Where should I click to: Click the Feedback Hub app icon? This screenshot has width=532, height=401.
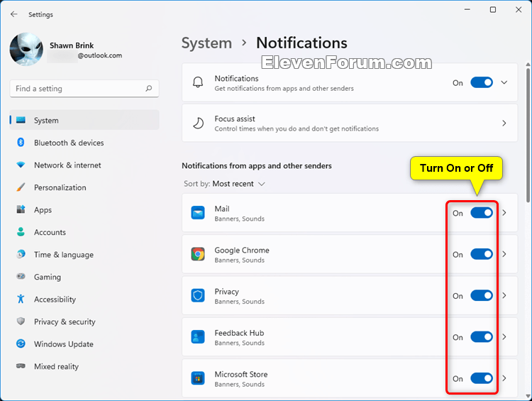point(198,337)
